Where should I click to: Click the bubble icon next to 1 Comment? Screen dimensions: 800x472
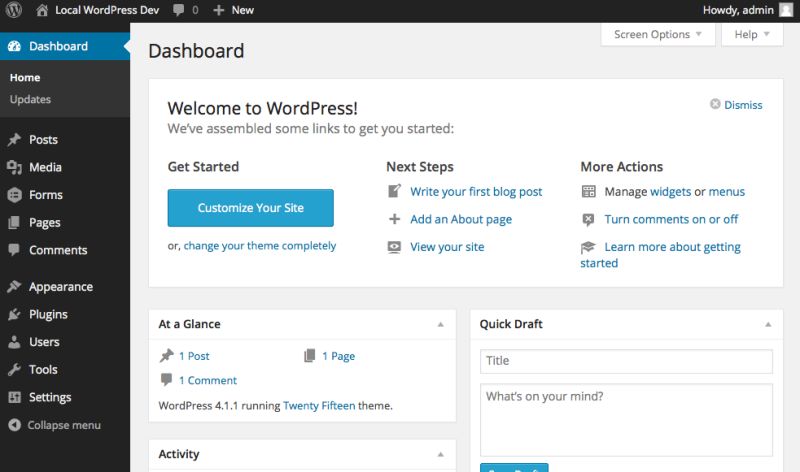click(x=166, y=380)
